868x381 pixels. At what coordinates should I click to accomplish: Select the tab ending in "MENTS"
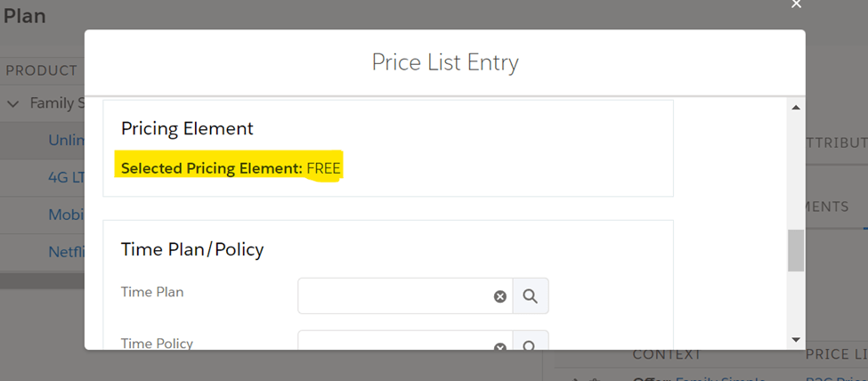(826, 207)
